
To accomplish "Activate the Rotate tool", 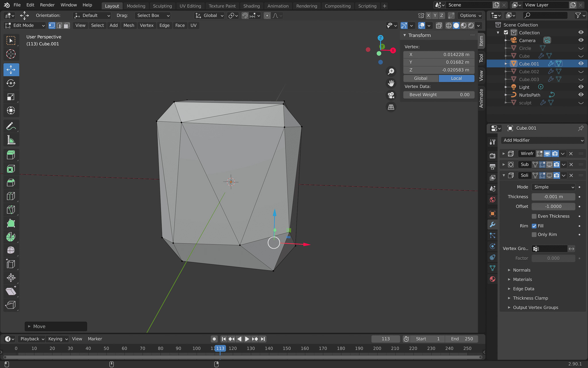I will [11, 83].
